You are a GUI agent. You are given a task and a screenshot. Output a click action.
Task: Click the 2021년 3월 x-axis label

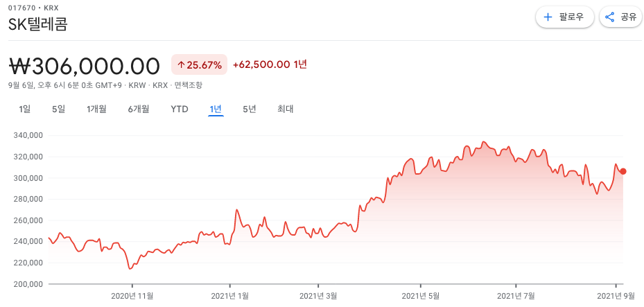click(x=318, y=295)
